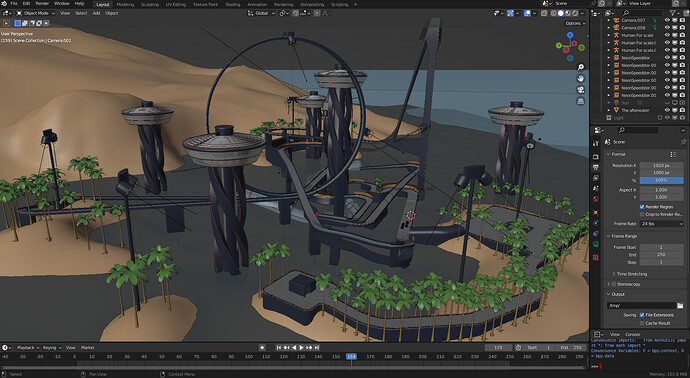This screenshot has width=690, height=378.
Task: Open the Output properties tab icon
Action: tap(595, 167)
